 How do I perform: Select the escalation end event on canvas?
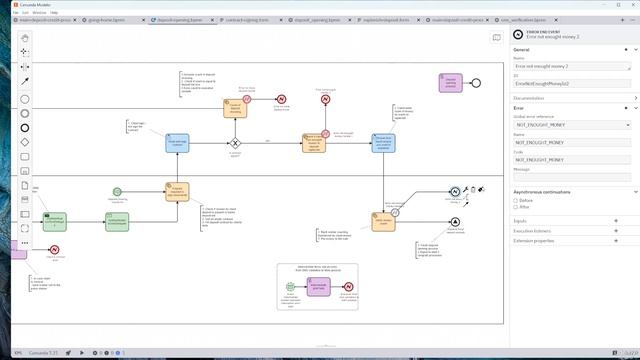click(455, 222)
